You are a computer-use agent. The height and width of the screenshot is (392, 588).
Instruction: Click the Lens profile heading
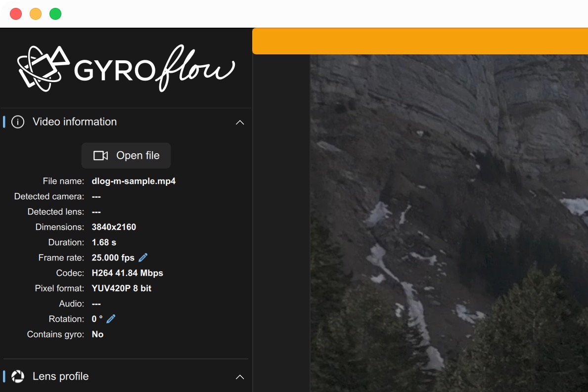(61, 376)
